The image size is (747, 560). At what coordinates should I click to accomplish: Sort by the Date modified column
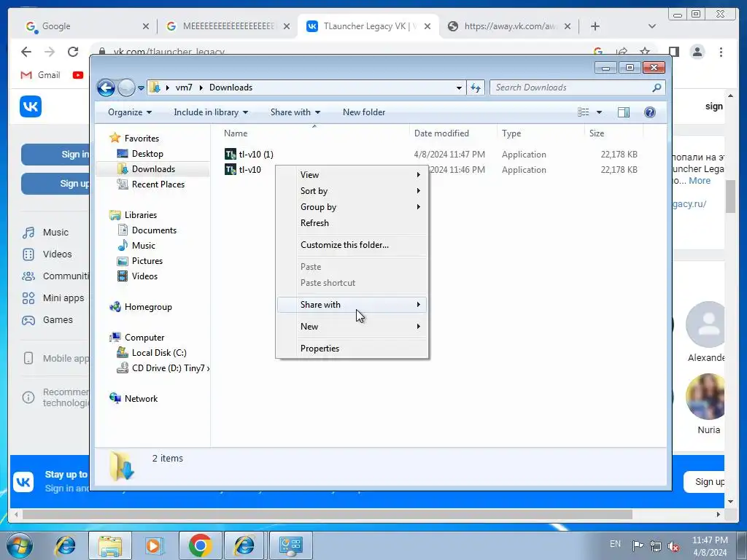(x=453, y=133)
